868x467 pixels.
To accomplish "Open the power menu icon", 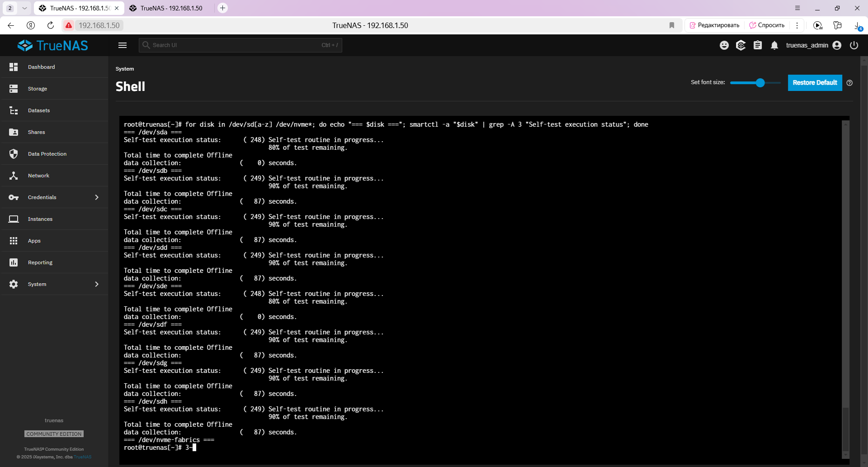I will coord(854,45).
